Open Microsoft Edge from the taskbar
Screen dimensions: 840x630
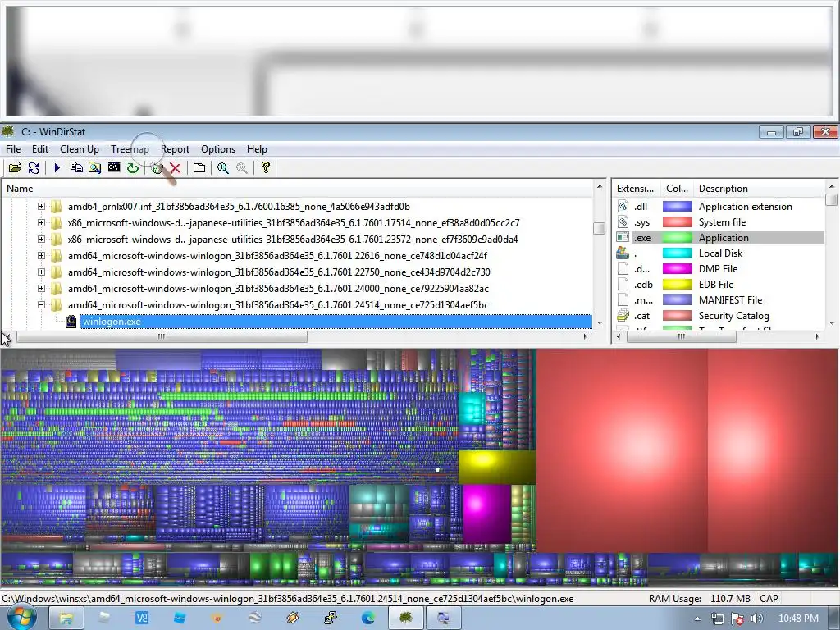tap(367, 619)
